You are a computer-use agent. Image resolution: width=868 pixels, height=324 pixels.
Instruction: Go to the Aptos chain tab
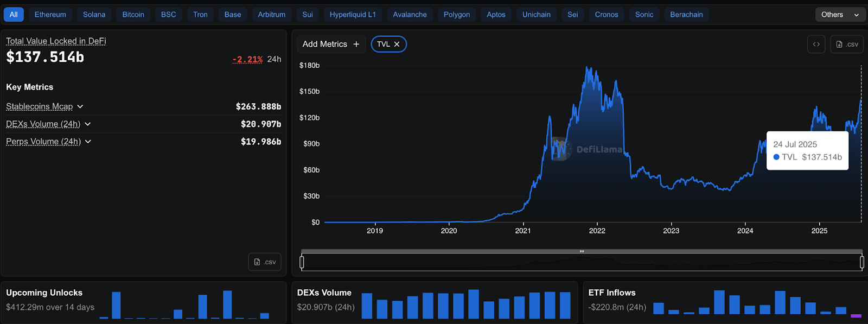[496, 15]
